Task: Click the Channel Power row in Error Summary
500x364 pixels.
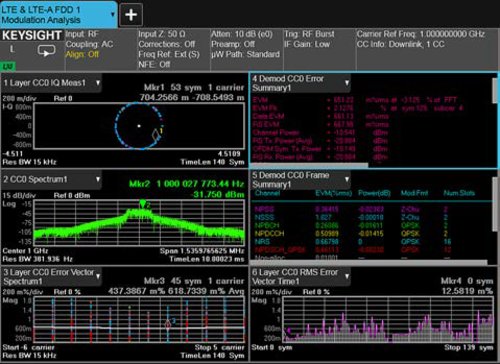Action: click(321, 132)
